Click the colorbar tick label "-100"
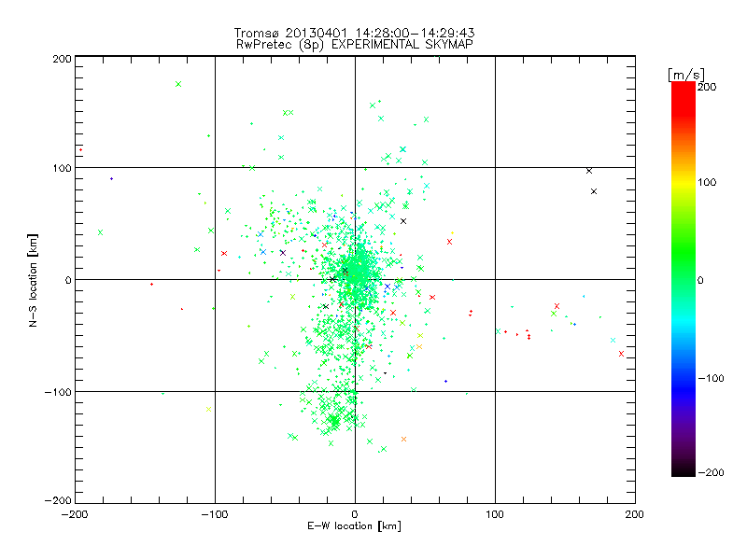The image size is (747, 560). pyautogui.click(x=712, y=378)
